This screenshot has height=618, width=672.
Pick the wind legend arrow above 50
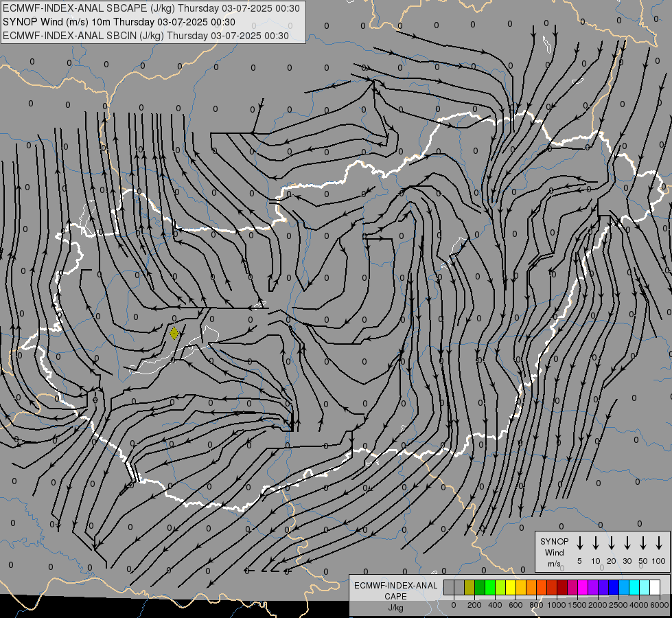(x=643, y=543)
